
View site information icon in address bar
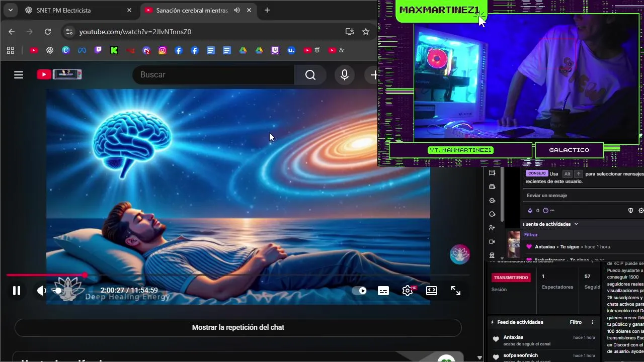click(69, 32)
